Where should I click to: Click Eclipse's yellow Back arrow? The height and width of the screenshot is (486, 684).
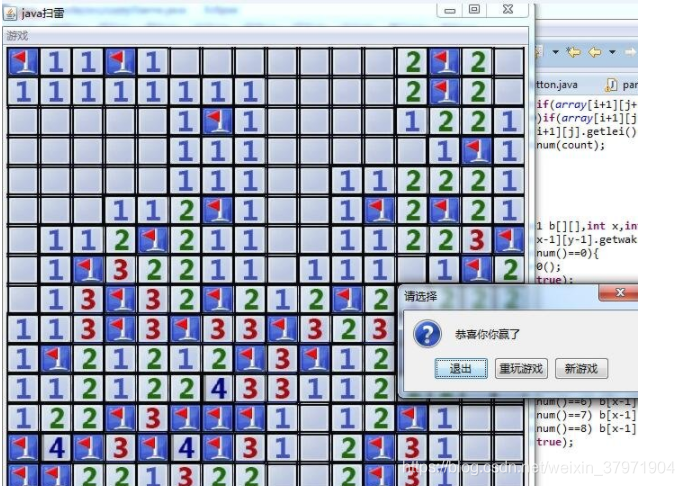tap(595, 52)
